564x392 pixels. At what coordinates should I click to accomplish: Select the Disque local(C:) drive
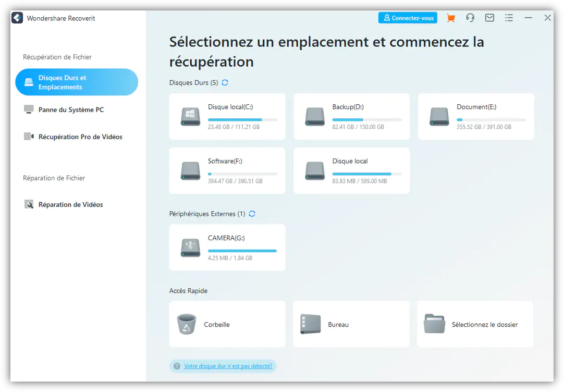pyautogui.click(x=227, y=117)
